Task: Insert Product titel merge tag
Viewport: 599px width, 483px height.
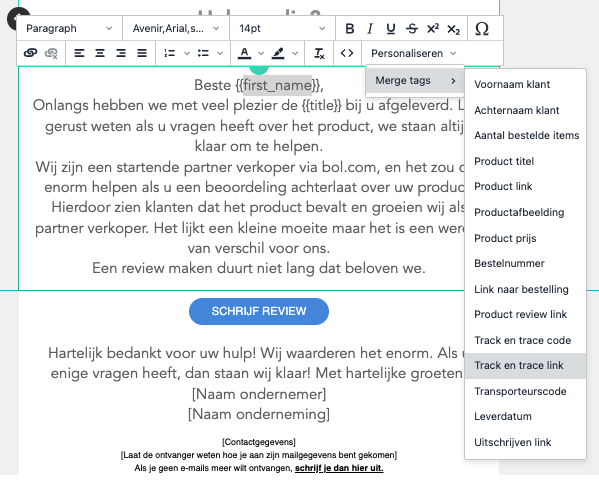Action: [x=525, y=161]
